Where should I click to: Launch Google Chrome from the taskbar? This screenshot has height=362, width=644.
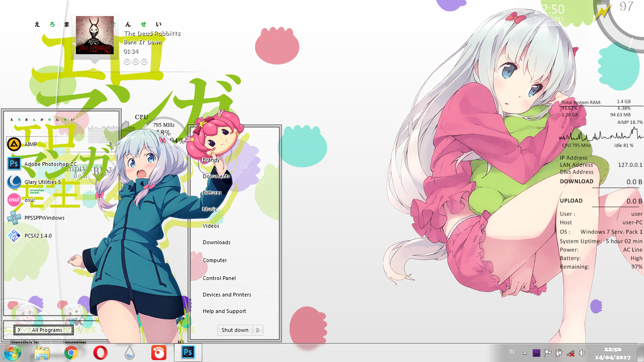[71, 353]
